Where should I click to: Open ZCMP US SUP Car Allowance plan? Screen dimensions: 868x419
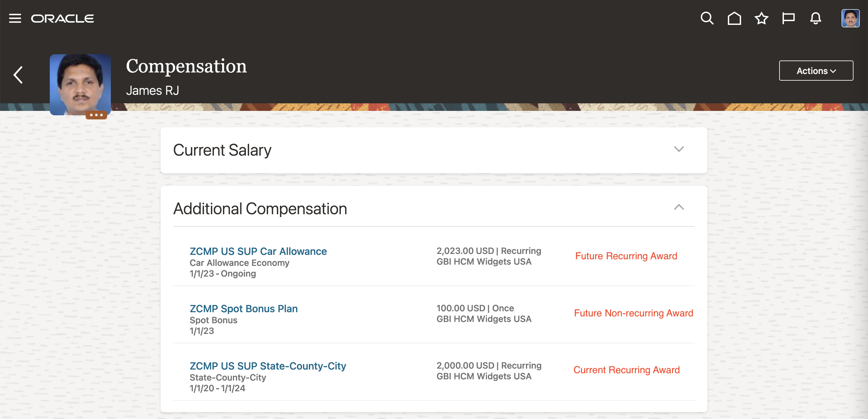click(x=258, y=251)
